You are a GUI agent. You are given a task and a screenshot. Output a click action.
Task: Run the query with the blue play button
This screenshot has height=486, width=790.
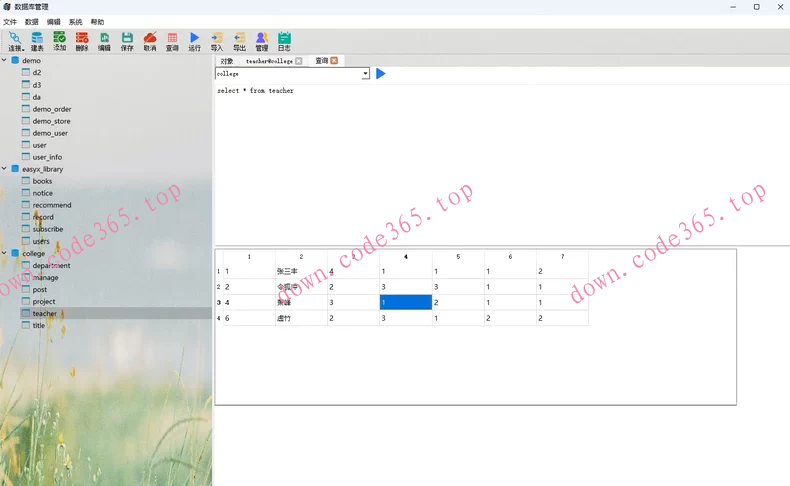[x=380, y=74]
